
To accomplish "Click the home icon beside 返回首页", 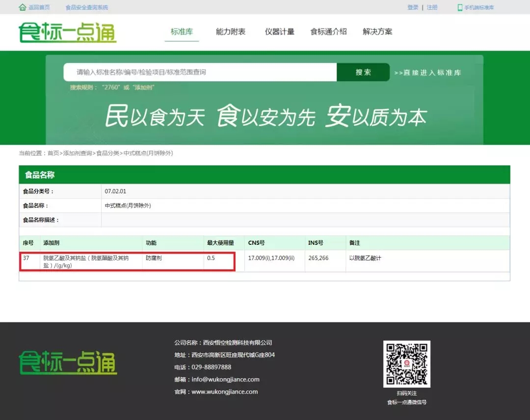I will (x=22, y=7).
